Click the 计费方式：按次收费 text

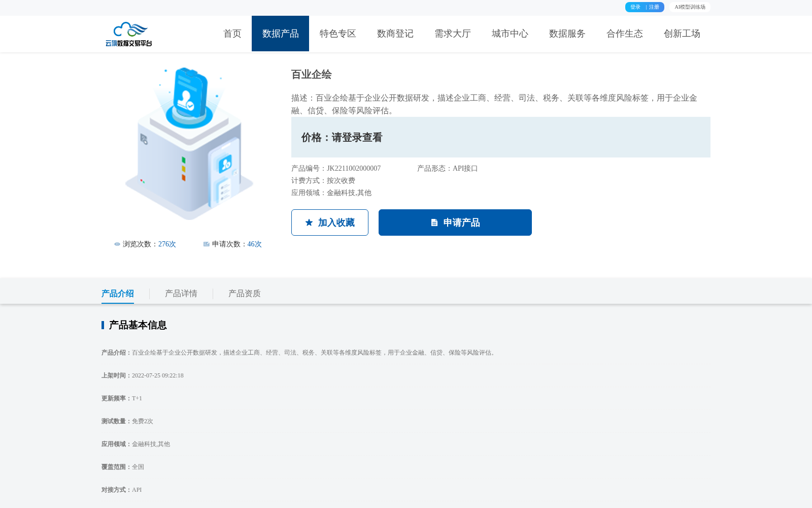pyautogui.click(x=323, y=181)
